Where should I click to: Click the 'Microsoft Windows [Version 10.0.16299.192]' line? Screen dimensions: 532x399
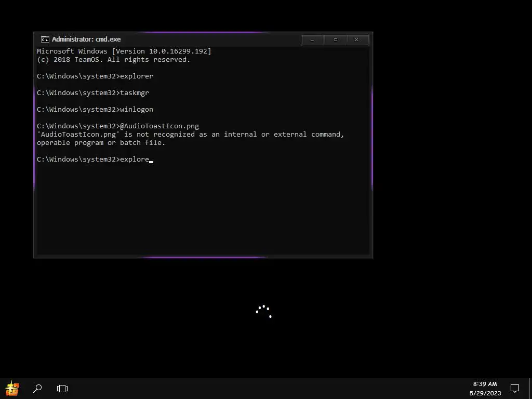tap(124, 51)
